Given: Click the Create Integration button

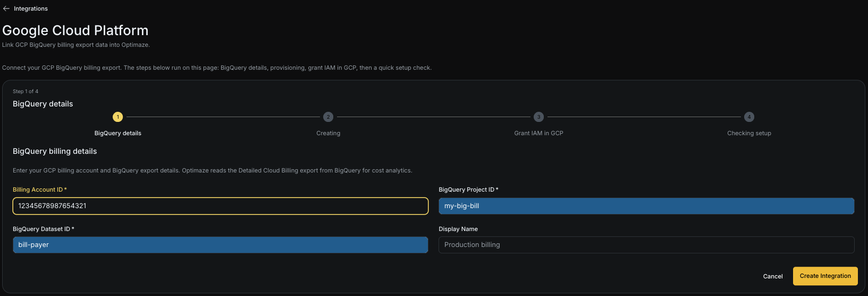Looking at the screenshot, I should point(825,276).
